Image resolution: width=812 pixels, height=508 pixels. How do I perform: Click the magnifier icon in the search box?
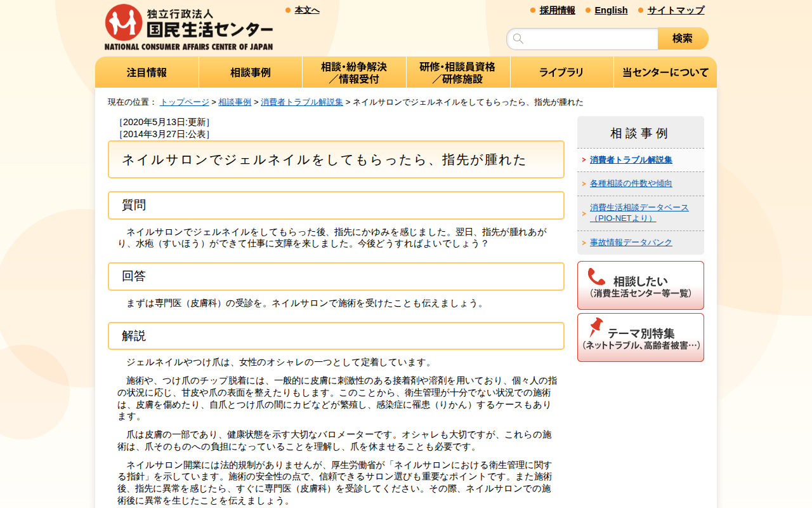518,39
